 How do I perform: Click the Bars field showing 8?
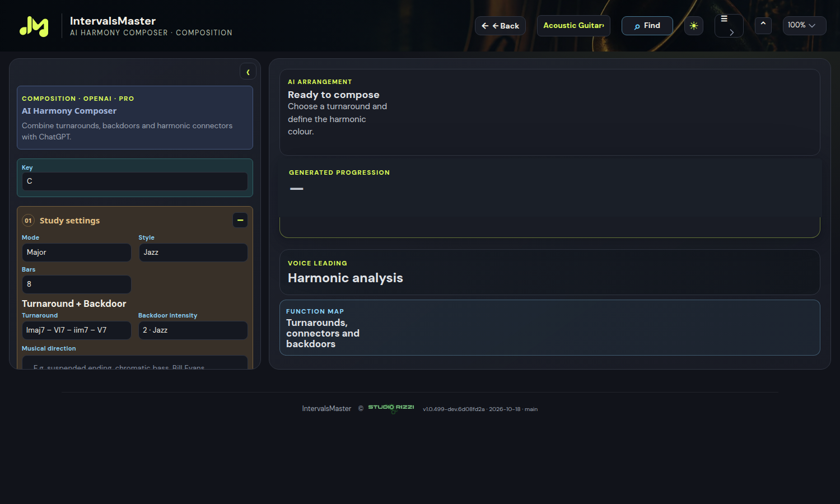click(x=77, y=284)
